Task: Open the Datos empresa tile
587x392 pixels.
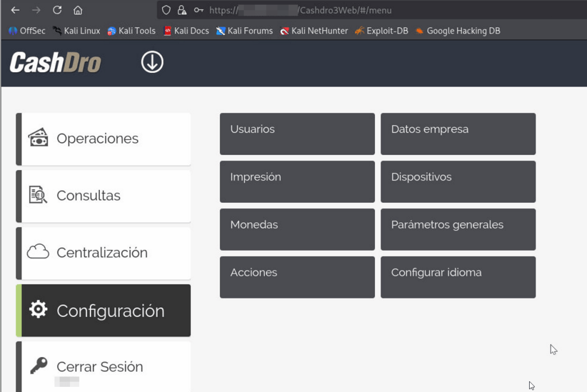Action: [458, 134]
